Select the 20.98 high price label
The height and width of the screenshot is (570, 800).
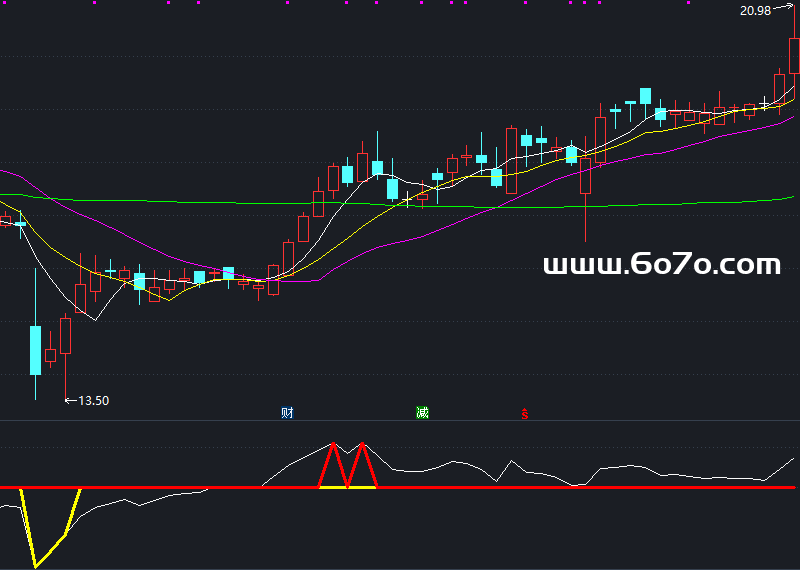[x=755, y=10]
